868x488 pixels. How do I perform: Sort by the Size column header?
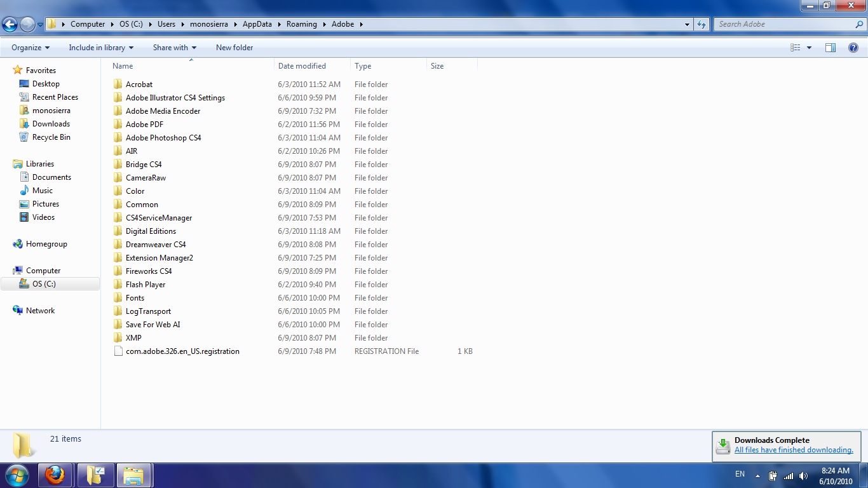pyautogui.click(x=452, y=66)
